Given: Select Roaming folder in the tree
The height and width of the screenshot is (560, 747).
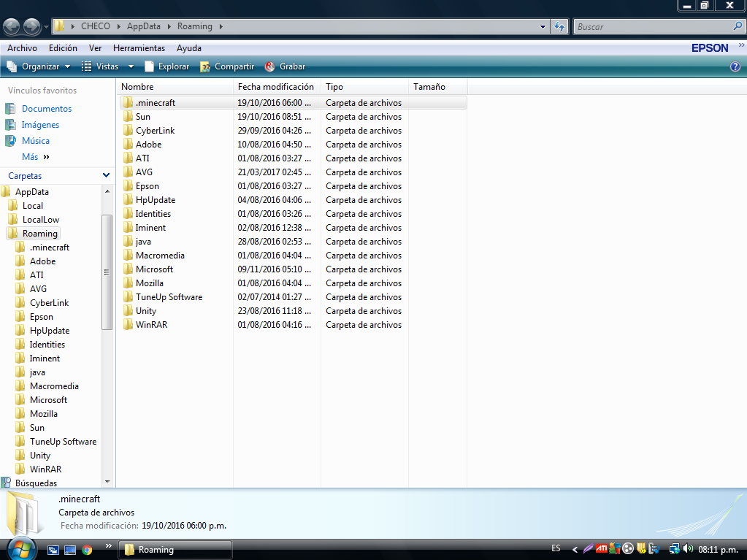Looking at the screenshot, I should pos(39,234).
